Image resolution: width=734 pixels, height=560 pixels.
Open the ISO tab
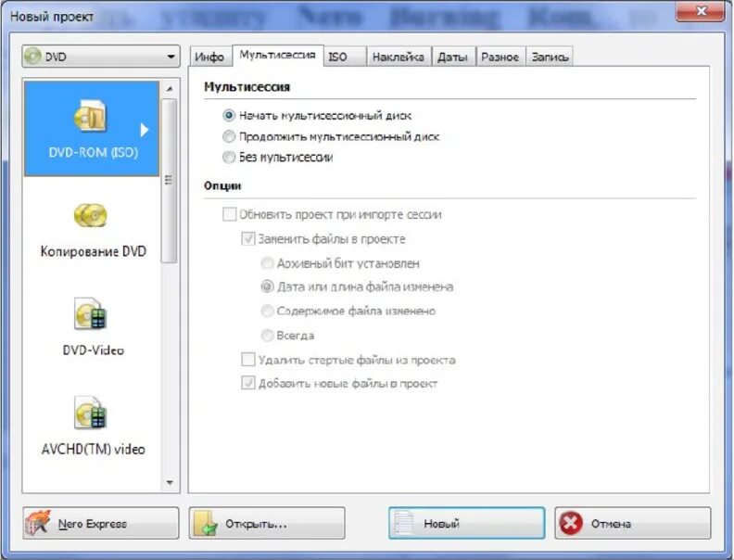click(345, 57)
